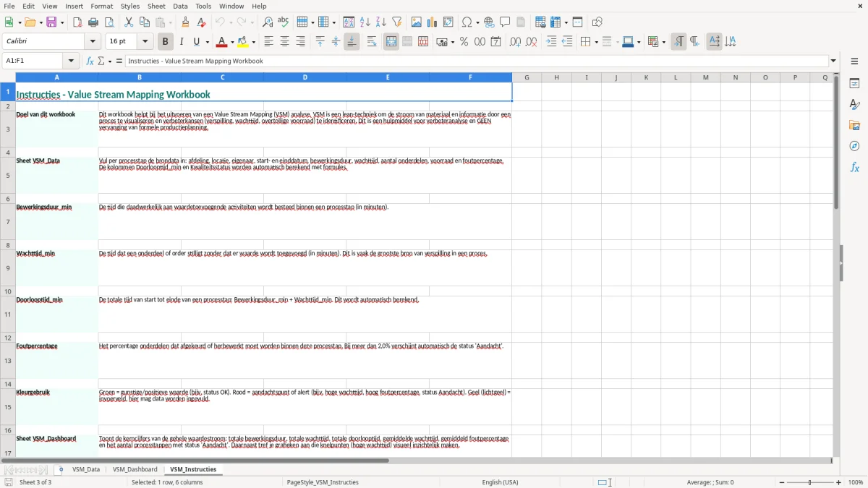Click the Add Decimal Place icon

pos(515,42)
